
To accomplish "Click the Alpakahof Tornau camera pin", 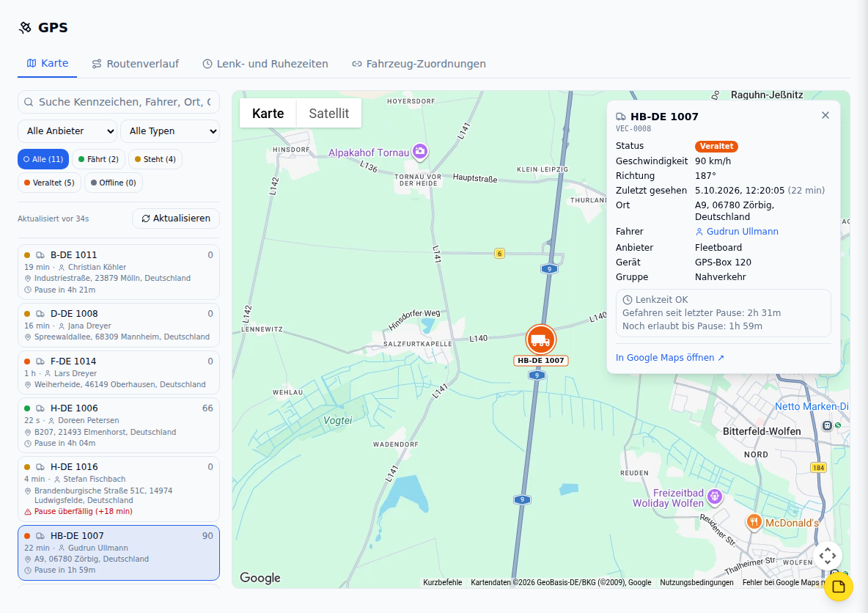I will [x=420, y=151].
